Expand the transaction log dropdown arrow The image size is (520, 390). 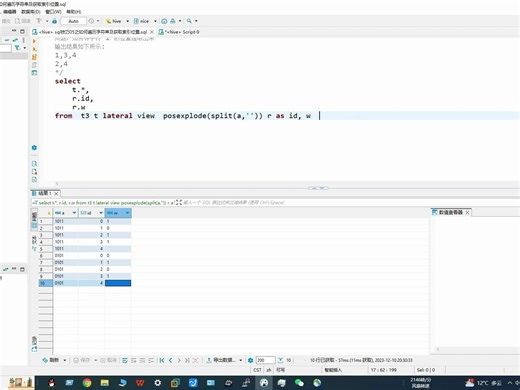98,21
